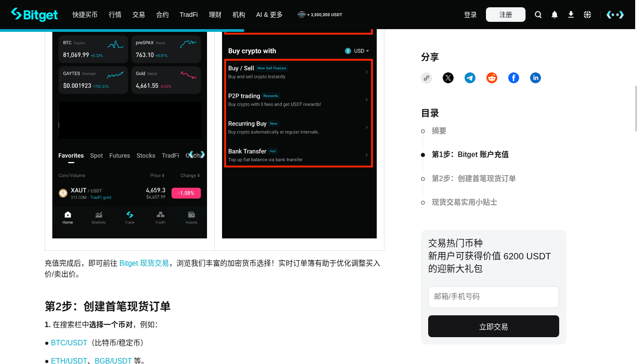The height and width of the screenshot is (364, 637).
Task: Open AI & 更多 menu
Action: [x=269, y=15]
